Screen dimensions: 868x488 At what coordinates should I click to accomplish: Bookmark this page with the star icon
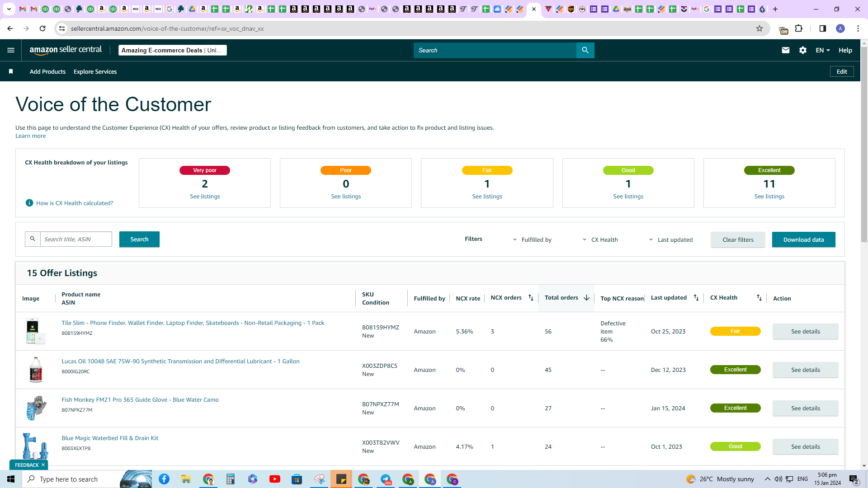[x=759, y=28]
